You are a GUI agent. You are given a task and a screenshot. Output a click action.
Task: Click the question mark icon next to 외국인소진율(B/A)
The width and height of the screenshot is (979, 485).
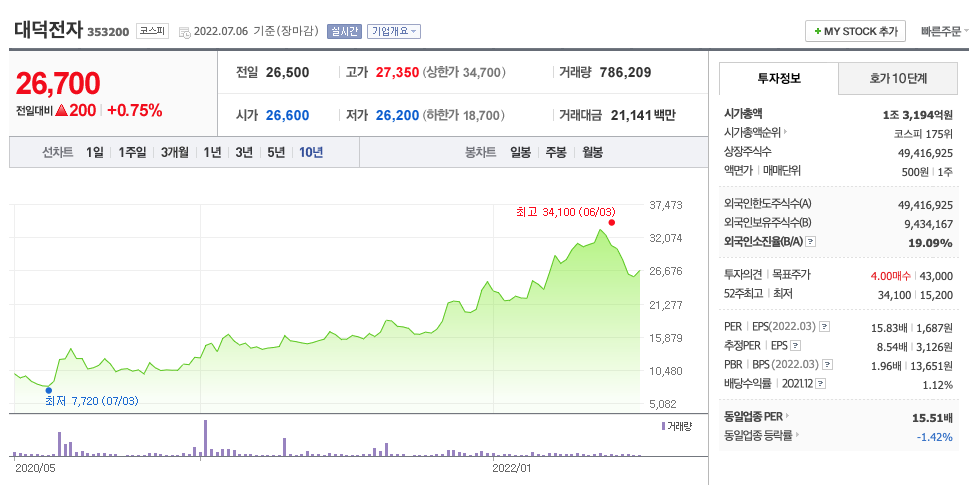click(810, 242)
